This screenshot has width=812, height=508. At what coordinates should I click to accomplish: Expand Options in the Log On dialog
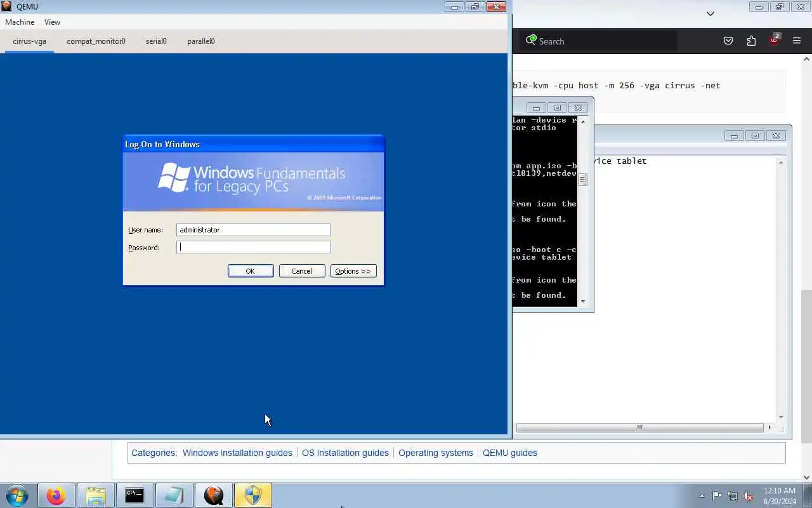(x=353, y=271)
